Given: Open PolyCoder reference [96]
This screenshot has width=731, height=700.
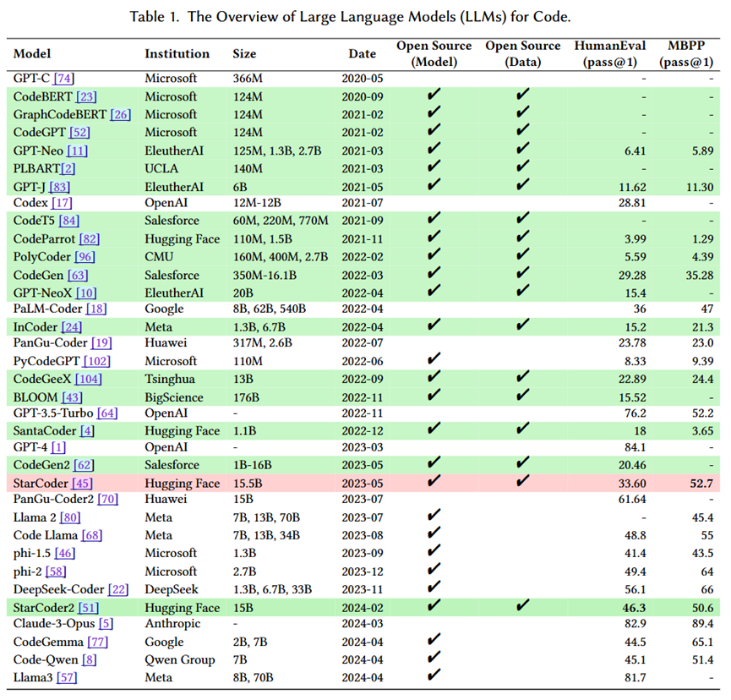Looking at the screenshot, I should [85, 256].
